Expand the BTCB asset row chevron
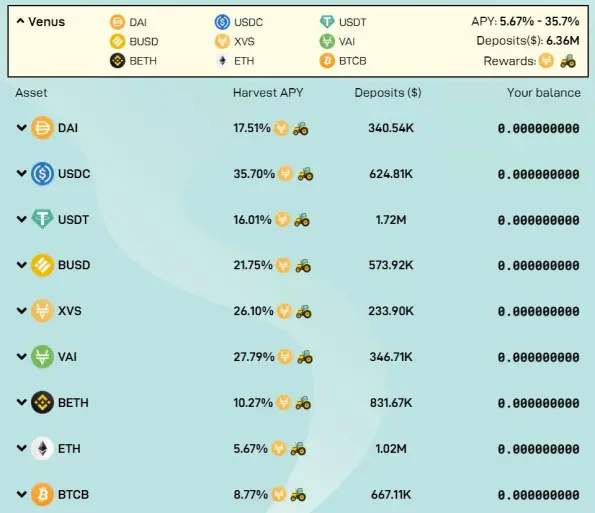Viewport: 595px width, 513px height. (x=22, y=494)
